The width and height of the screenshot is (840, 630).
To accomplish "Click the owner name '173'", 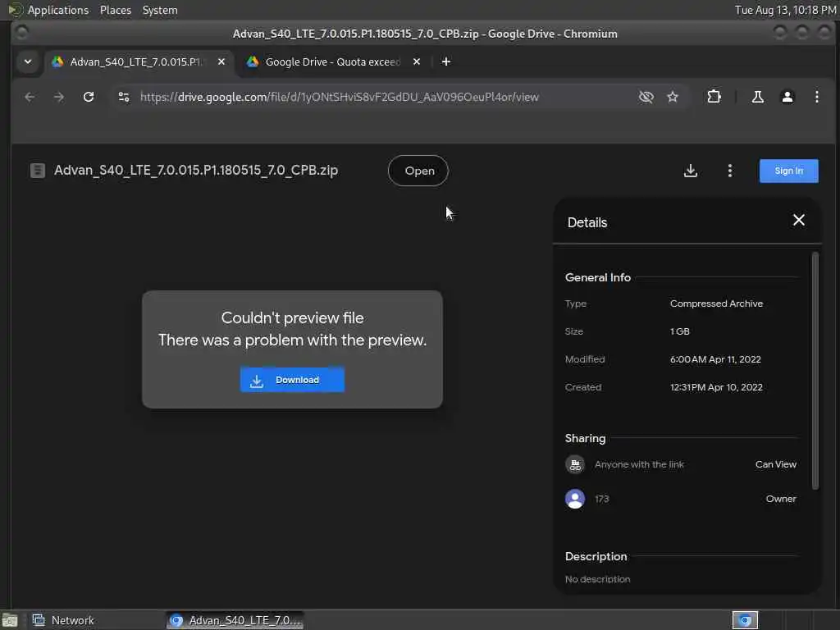I will tap(601, 499).
